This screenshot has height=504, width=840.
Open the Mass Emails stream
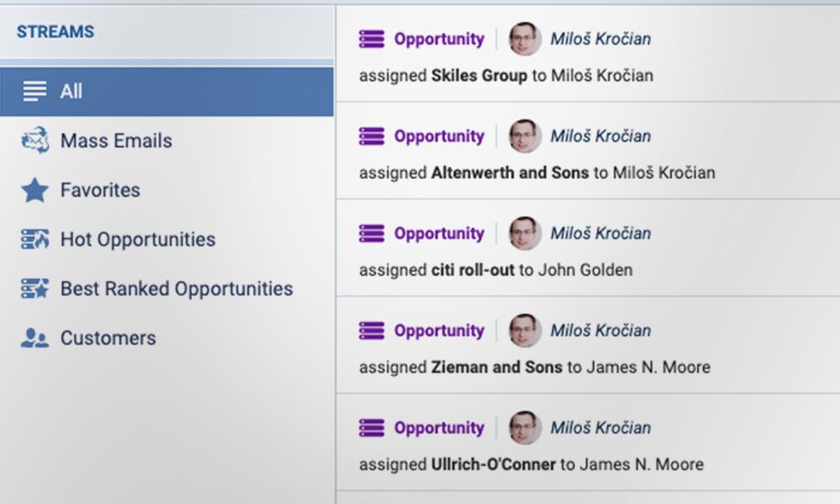(116, 141)
